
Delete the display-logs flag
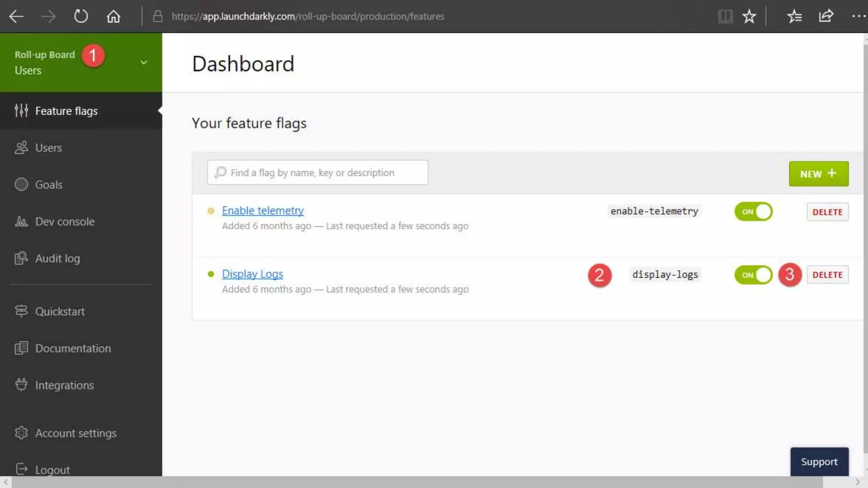pyautogui.click(x=827, y=275)
